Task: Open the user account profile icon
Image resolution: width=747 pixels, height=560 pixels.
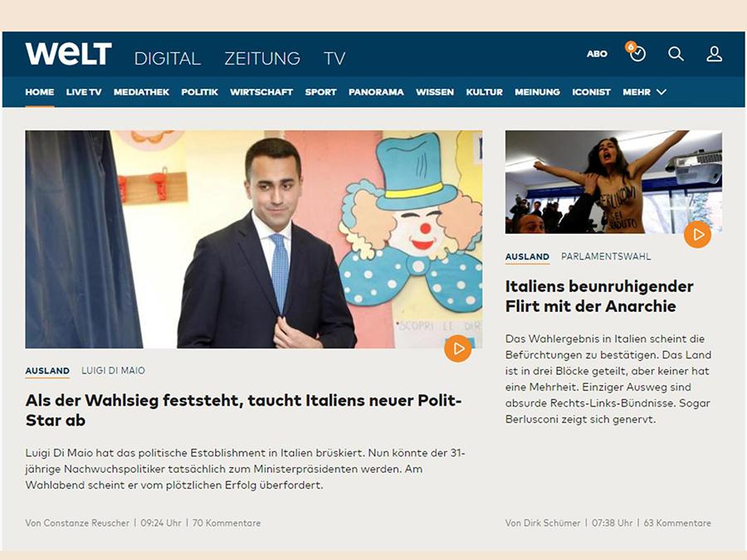Action: click(713, 54)
